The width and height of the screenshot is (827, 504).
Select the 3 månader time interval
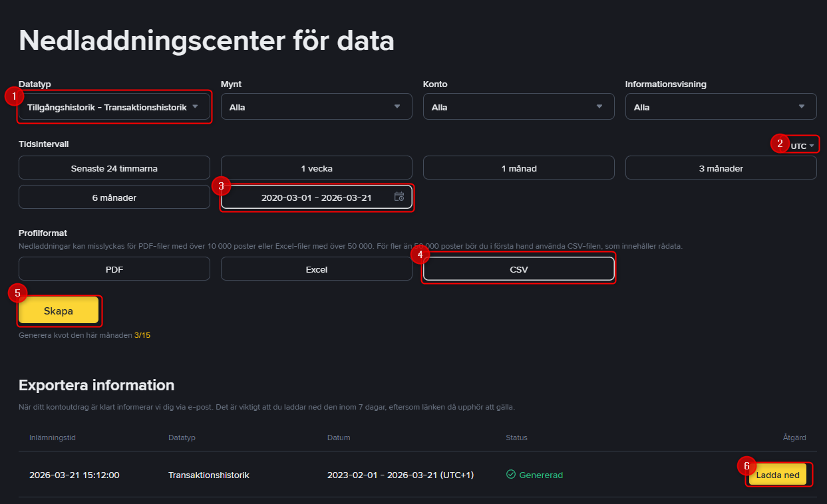[x=721, y=168]
